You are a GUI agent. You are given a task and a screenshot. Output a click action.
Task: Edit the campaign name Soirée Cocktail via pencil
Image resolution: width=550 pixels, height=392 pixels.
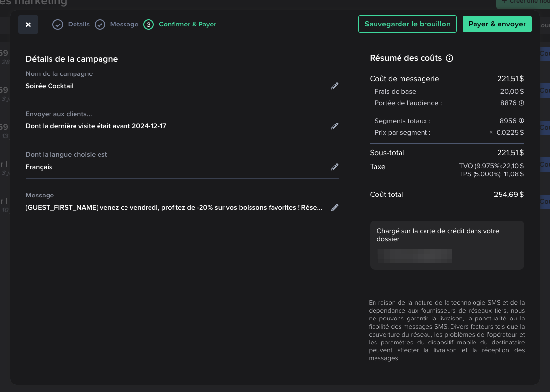[x=335, y=86]
